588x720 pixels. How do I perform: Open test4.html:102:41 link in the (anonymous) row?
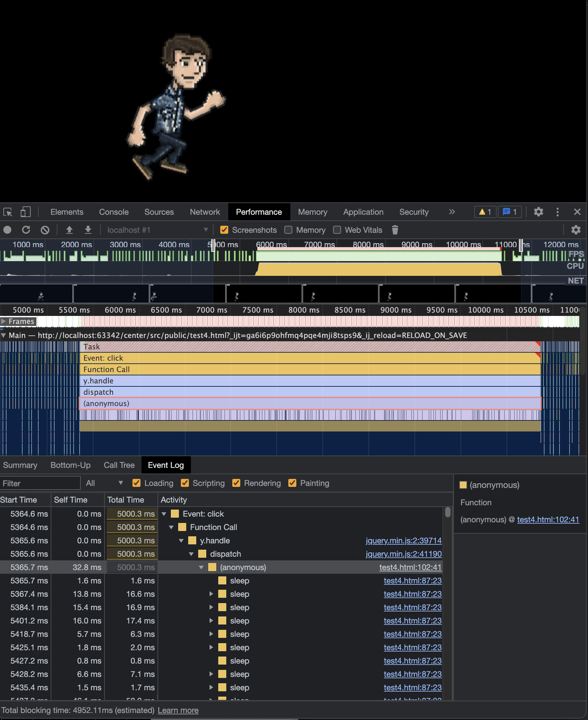pyautogui.click(x=410, y=567)
